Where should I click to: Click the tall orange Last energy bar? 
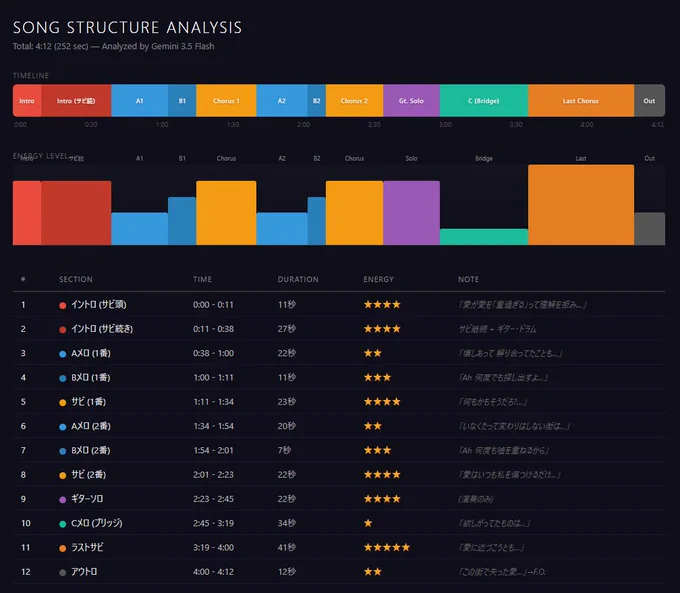581,205
